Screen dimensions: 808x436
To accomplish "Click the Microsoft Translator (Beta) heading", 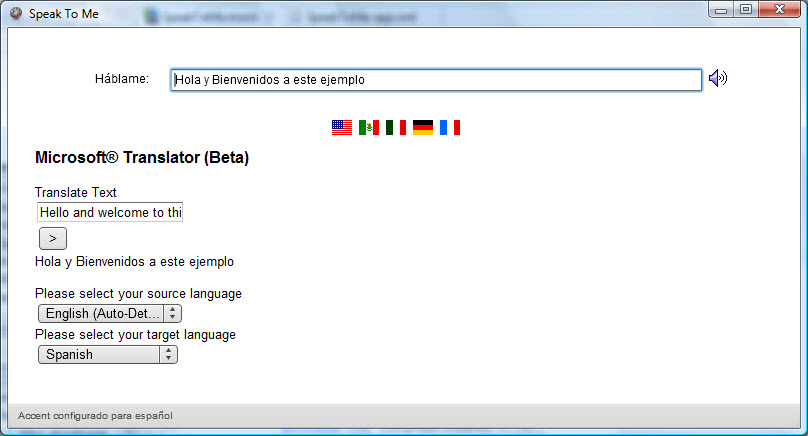I will point(142,158).
